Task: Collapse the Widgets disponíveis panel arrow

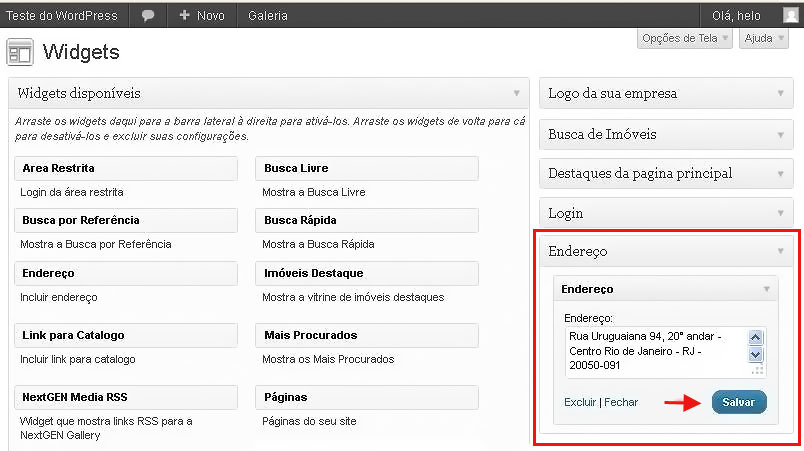Action: point(517,93)
